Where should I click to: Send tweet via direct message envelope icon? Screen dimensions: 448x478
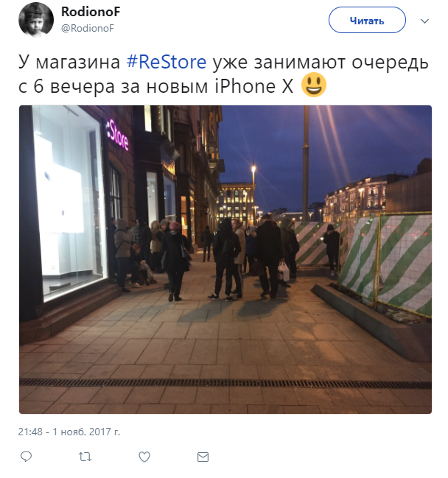(203, 457)
